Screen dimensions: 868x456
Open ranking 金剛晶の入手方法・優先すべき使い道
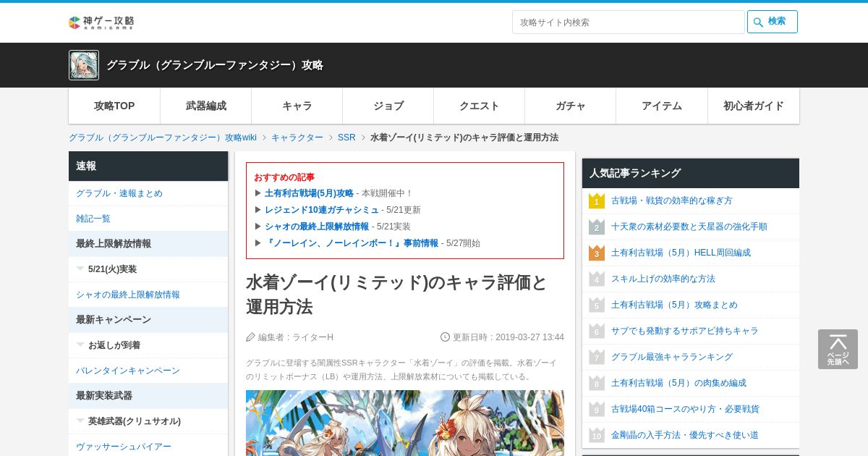[685, 435]
